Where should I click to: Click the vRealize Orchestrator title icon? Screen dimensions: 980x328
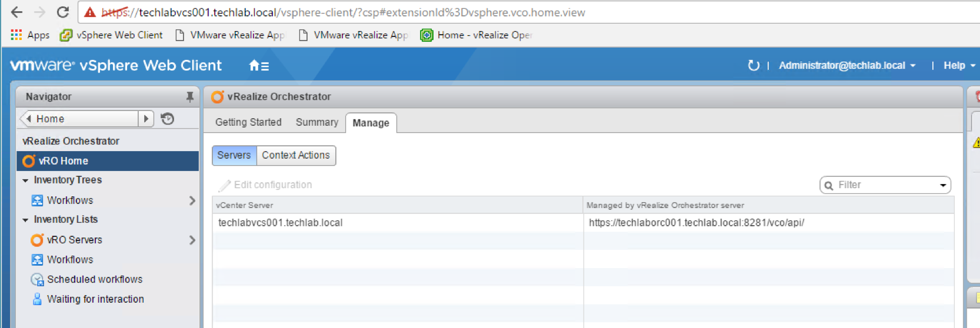[x=218, y=96]
